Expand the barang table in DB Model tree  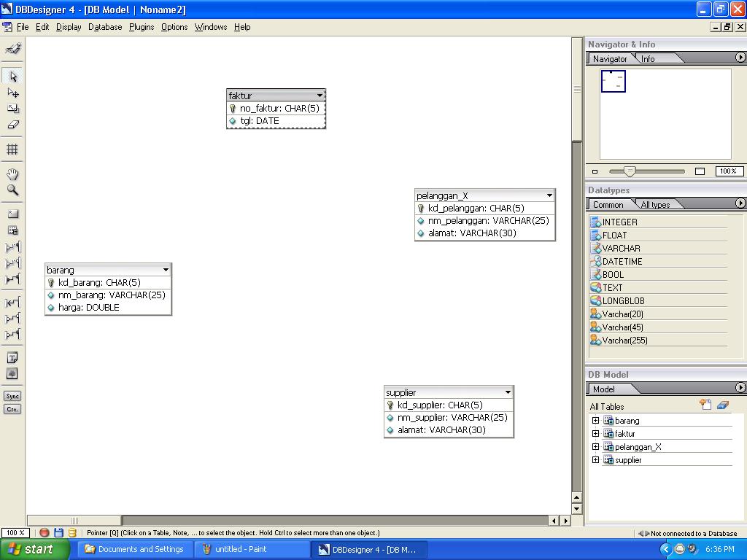pos(595,421)
